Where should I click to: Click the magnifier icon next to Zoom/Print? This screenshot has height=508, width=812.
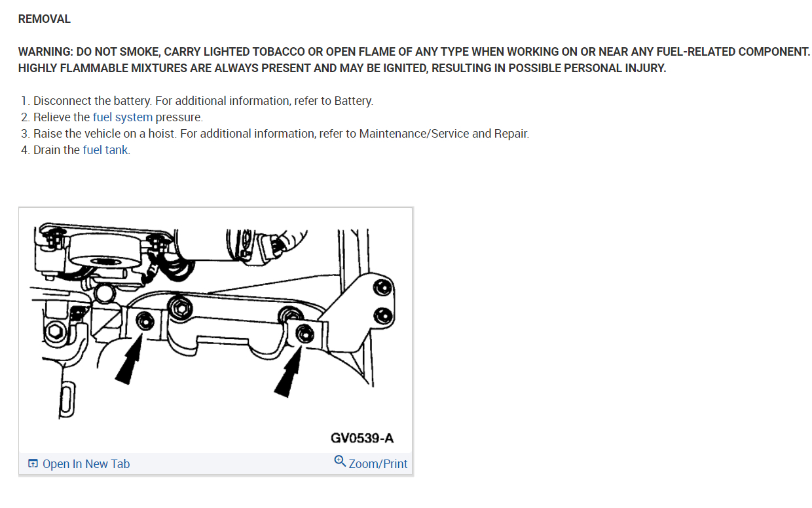(x=340, y=461)
